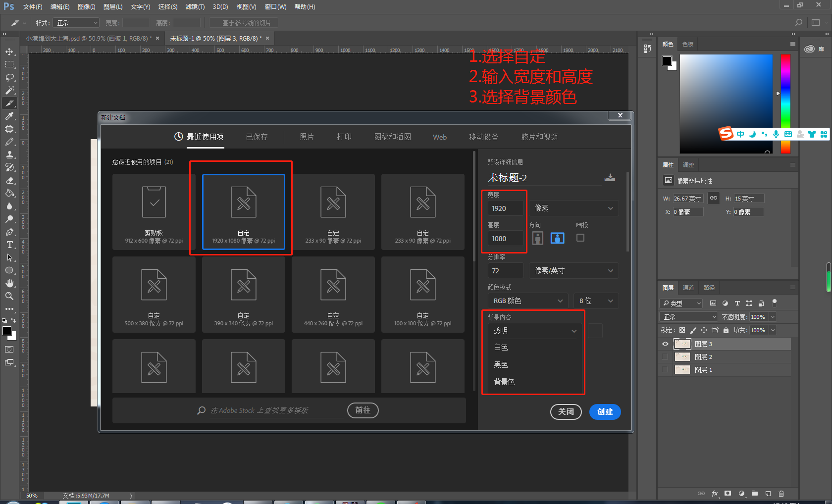The height and width of the screenshot is (504, 832).
Task: Open the 小港埠到大上海.psd document tab
Action: coord(89,39)
